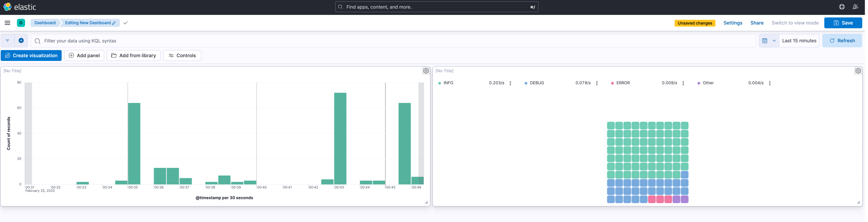Click resize handle of bar chart panel
The height and width of the screenshot is (222, 868).
(x=426, y=202)
